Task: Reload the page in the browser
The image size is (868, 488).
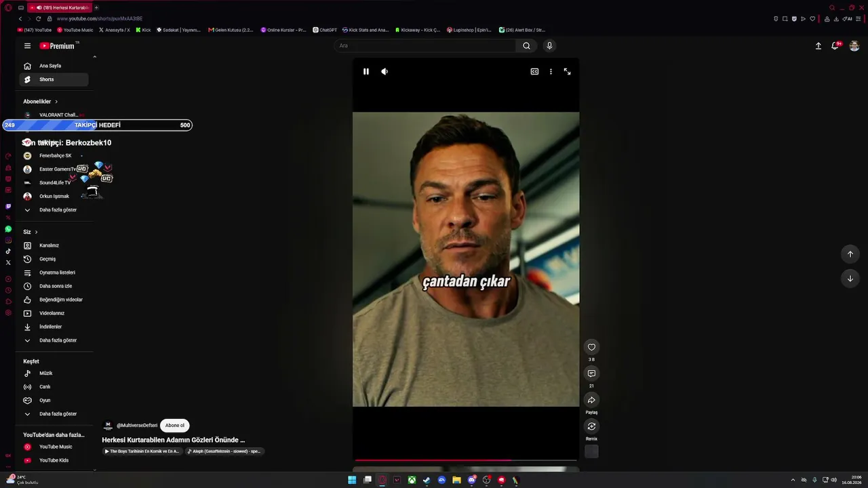Action: [38, 18]
